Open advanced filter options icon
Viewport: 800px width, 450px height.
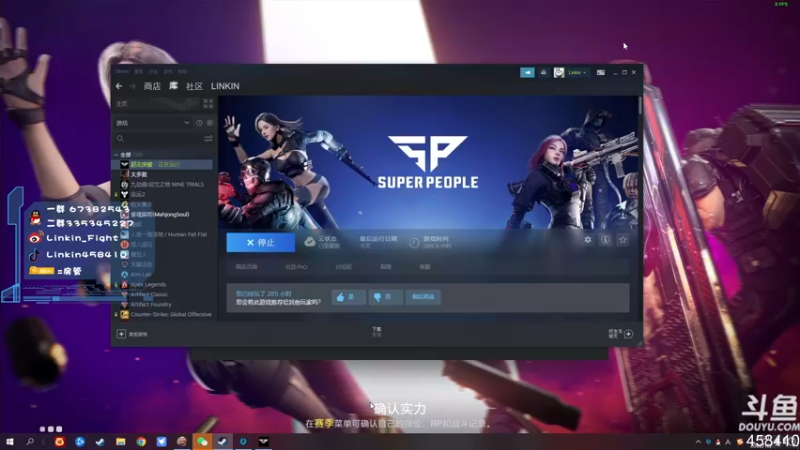(x=208, y=139)
